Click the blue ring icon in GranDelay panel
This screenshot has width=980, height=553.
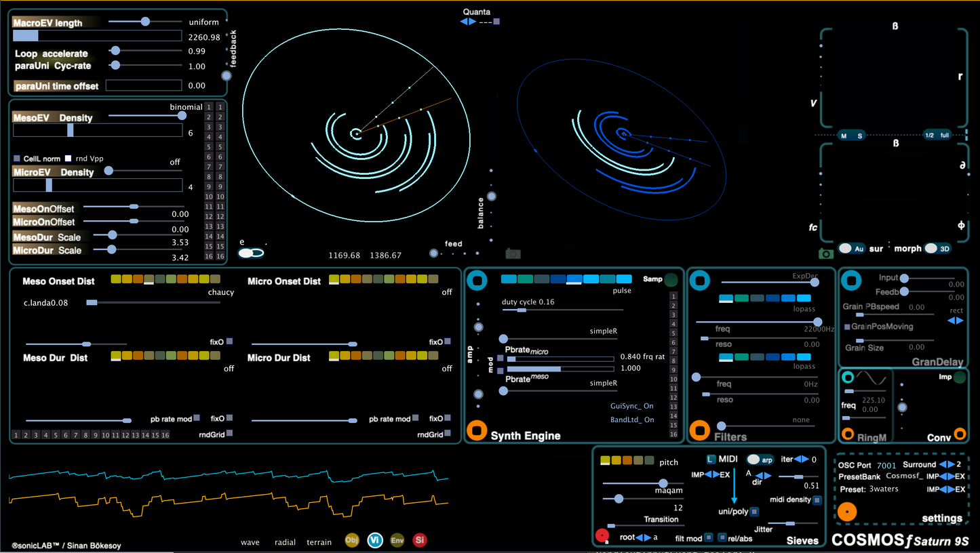[x=851, y=279]
